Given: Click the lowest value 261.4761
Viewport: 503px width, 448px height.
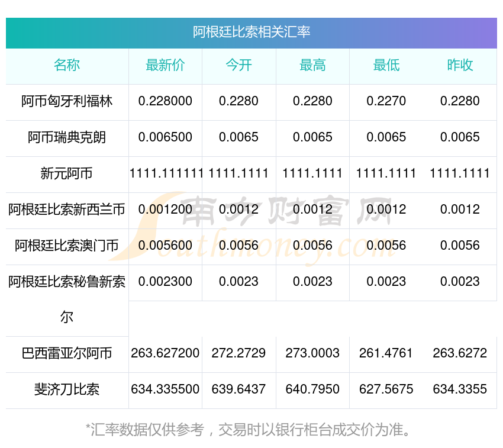Looking at the screenshot, I should [x=386, y=353].
